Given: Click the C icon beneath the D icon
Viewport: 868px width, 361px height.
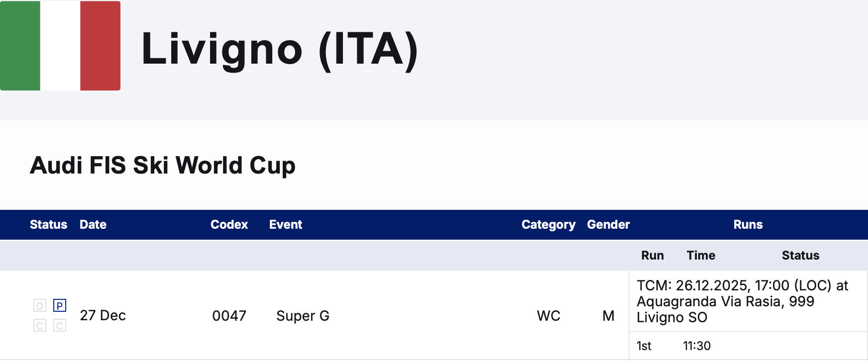Looking at the screenshot, I should [x=40, y=326].
